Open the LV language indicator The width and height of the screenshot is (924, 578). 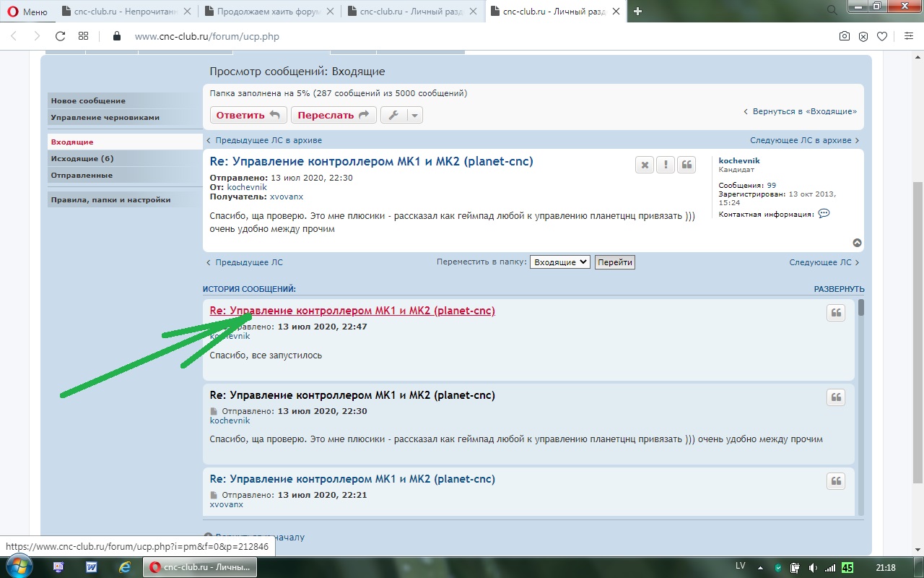point(740,566)
